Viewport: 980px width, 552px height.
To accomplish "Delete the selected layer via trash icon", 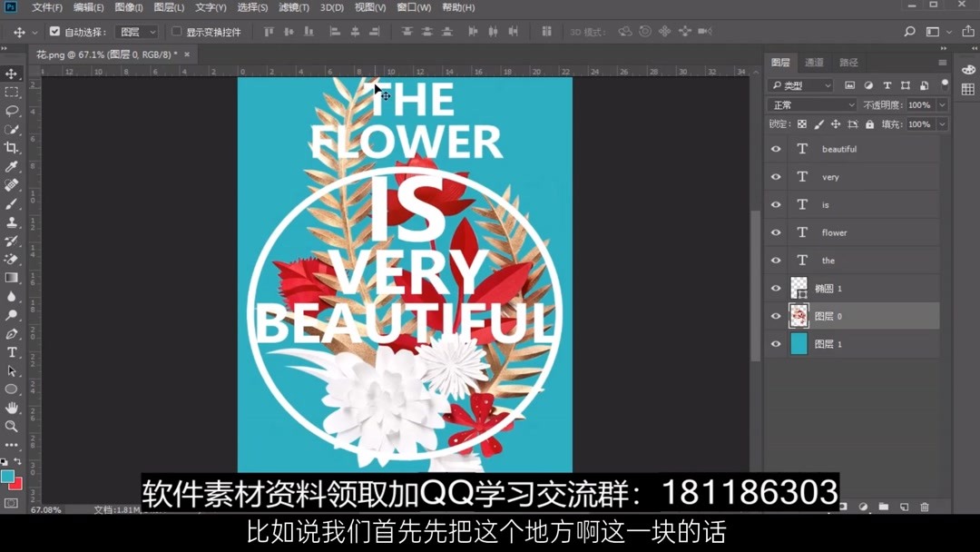I will [x=925, y=507].
